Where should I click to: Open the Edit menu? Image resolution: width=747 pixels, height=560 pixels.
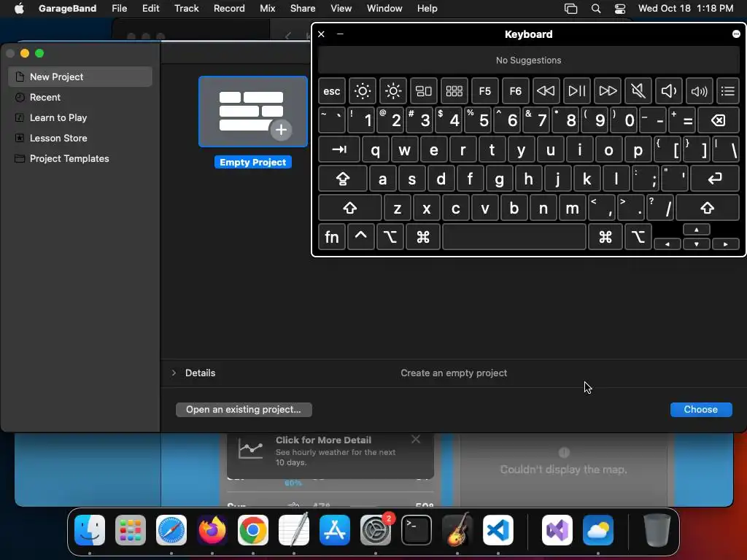150,8
